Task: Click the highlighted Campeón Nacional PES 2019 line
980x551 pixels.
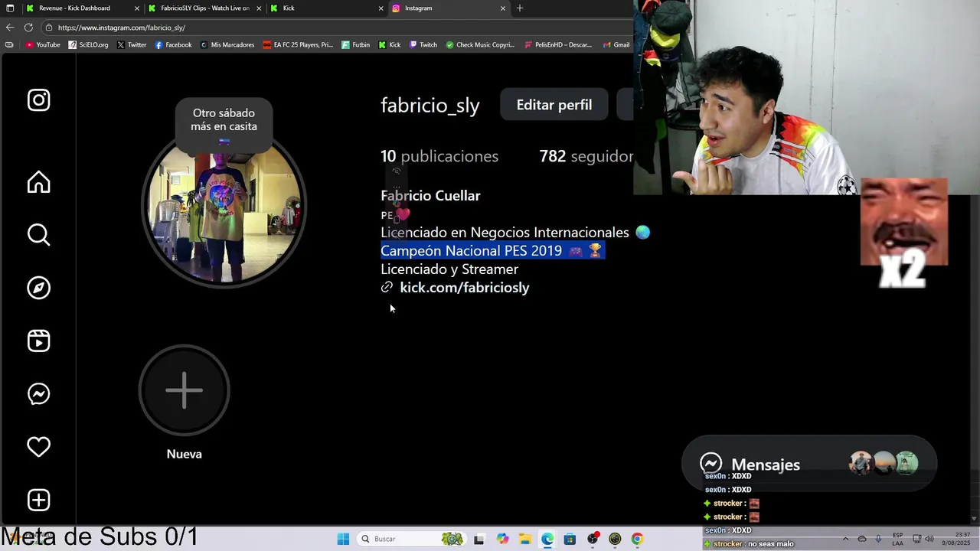Action: pos(492,250)
